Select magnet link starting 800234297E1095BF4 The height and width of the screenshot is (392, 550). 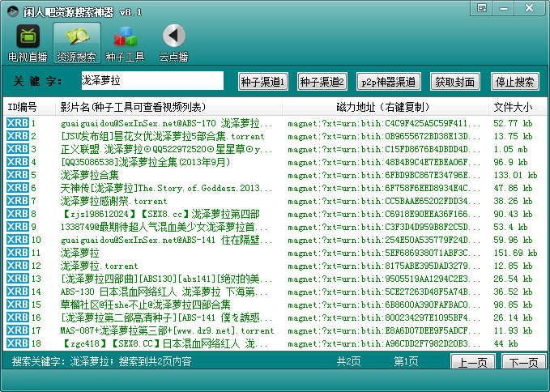pos(384,318)
